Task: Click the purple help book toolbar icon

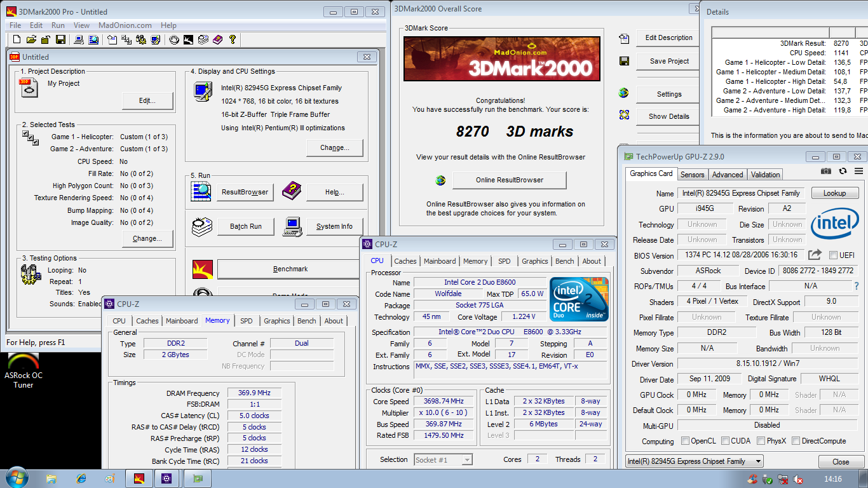Action: 218,39
